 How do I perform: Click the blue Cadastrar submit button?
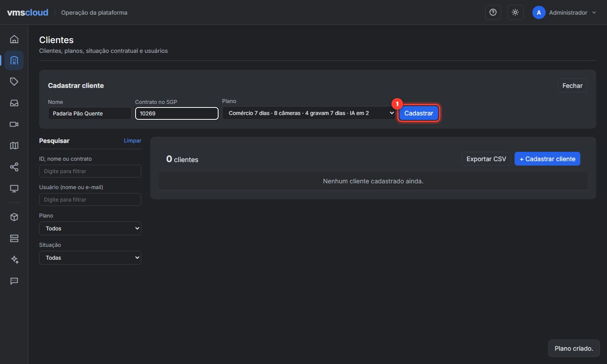click(x=419, y=113)
